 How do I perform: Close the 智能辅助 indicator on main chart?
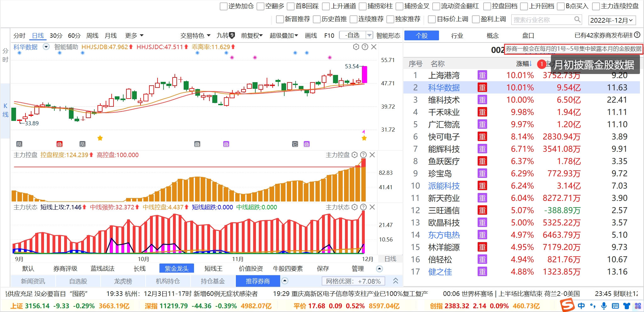click(x=374, y=47)
